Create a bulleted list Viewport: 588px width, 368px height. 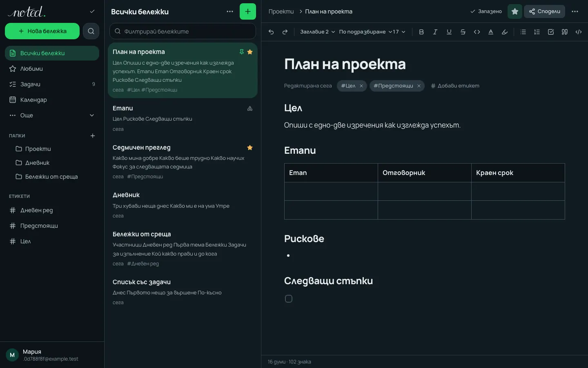tap(523, 32)
